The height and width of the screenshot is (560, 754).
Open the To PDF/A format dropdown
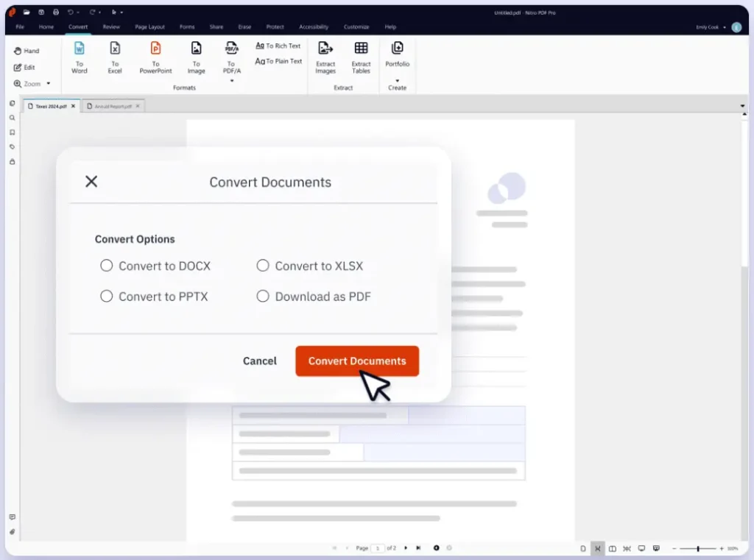pyautogui.click(x=231, y=79)
